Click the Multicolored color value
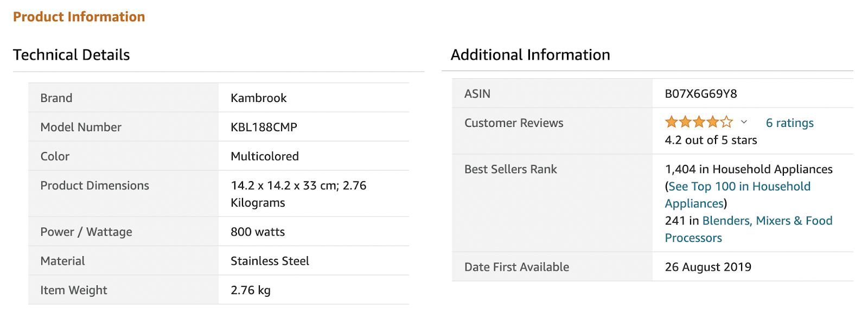This screenshot has width=868, height=332. 264,157
